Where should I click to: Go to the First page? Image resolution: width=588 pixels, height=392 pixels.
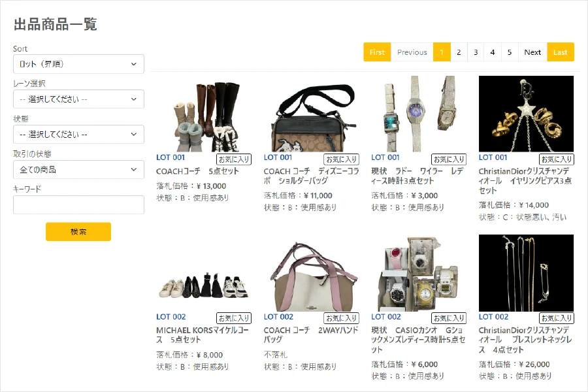(377, 52)
